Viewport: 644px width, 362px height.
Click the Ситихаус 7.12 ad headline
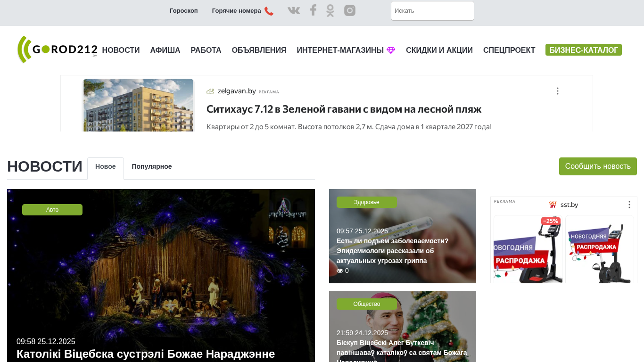pos(344,109)
